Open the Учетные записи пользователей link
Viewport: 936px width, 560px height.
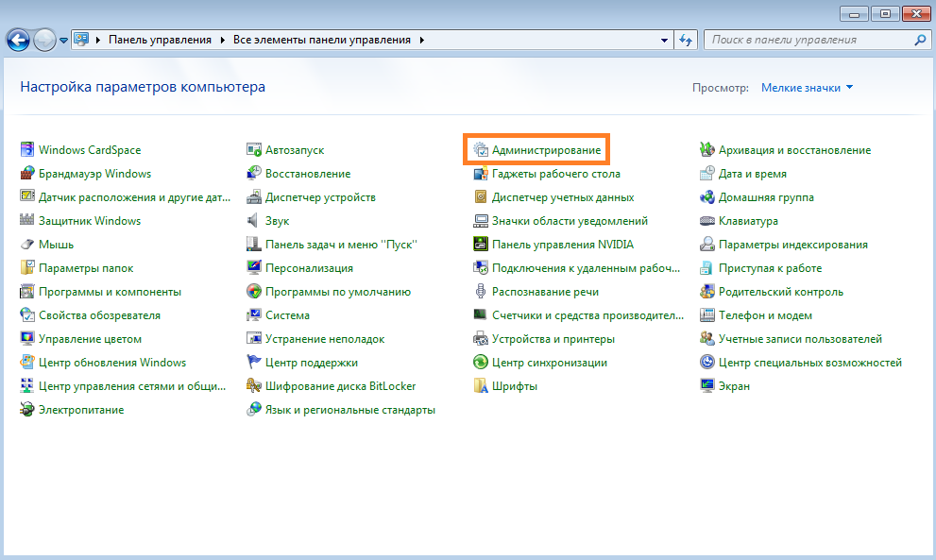pos(800,339)
